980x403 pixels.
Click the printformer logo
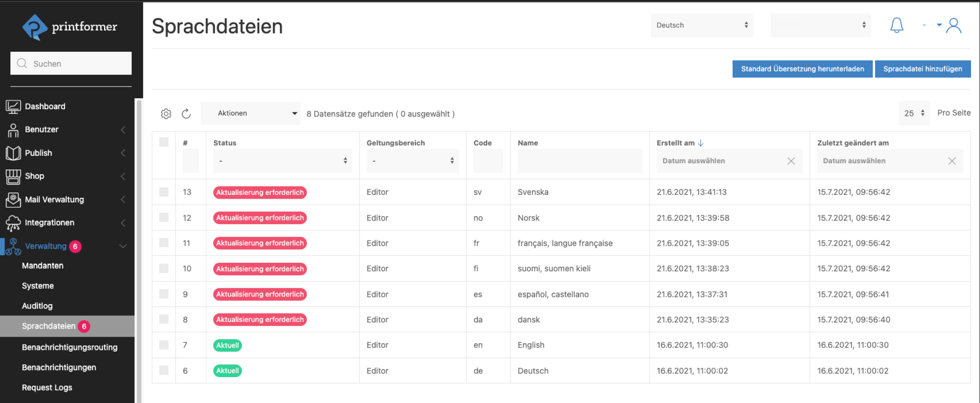pyautogui.click(x=70, y=27)
